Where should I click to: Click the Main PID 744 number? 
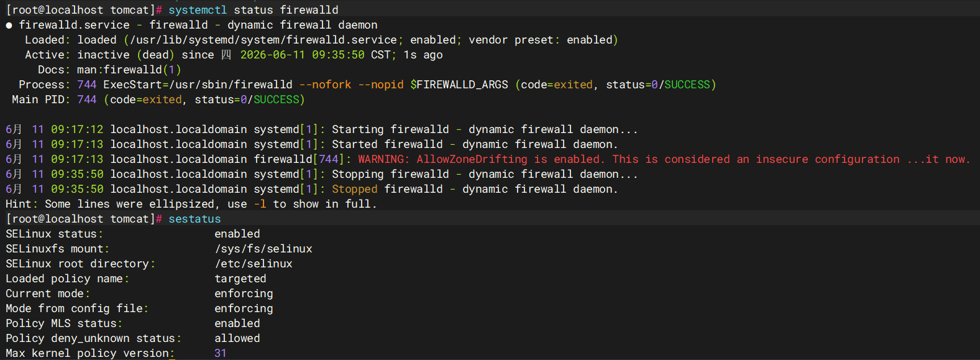pyautogui.click(x=87, y=99)
